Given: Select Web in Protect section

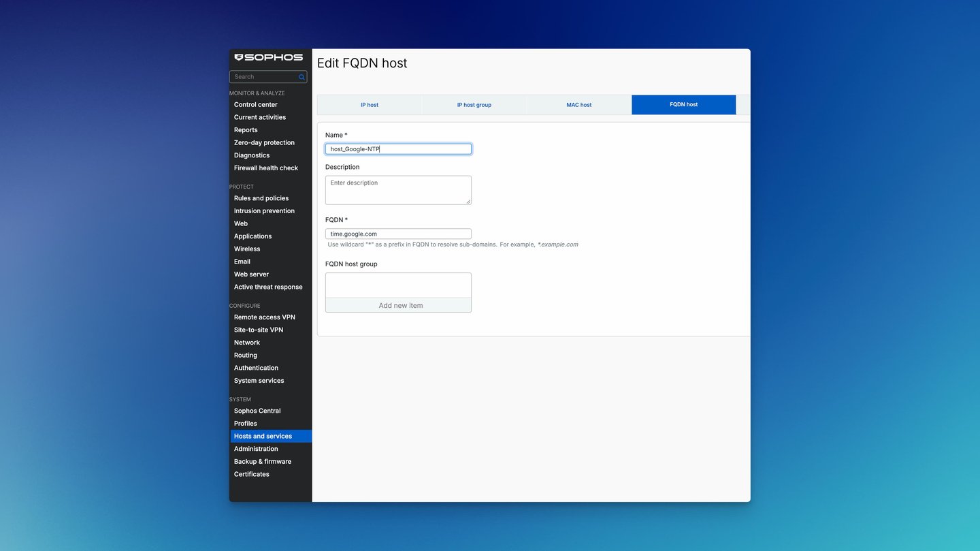Looking at the screenshot, I should [241, 223].
